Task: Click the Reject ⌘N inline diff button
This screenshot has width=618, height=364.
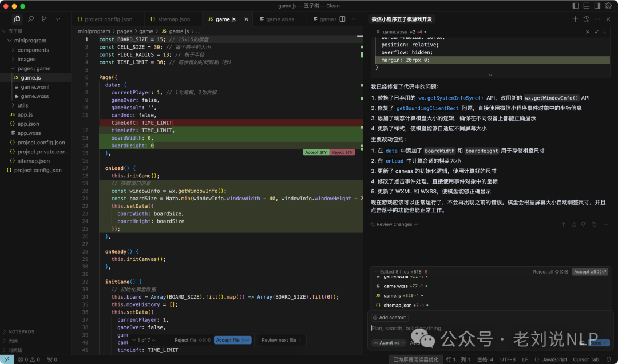Action: (342, 152)
